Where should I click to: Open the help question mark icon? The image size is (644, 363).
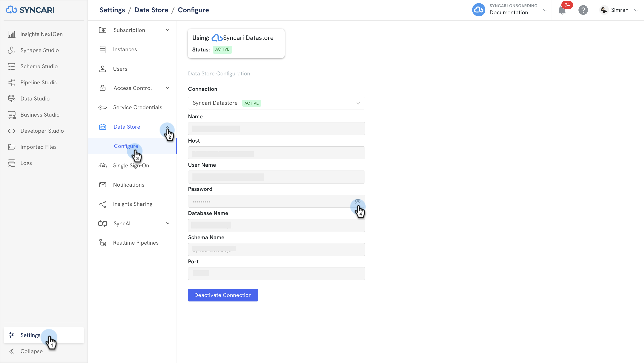(x=583, y=10)
